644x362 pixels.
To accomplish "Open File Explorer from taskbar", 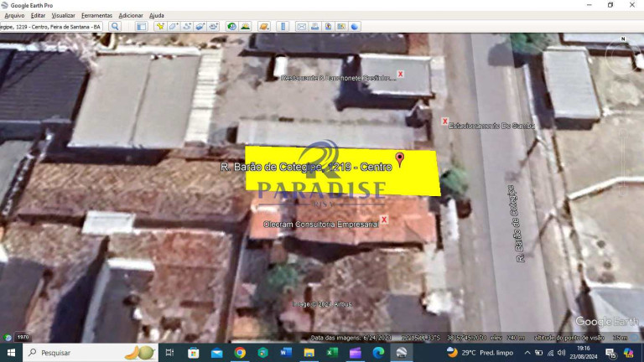I will pyautogui.click(x=309, y=353).
